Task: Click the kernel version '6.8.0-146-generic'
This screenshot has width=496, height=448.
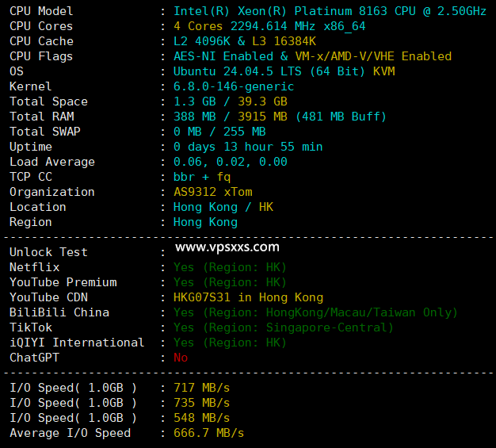Action: click(234, 86)
